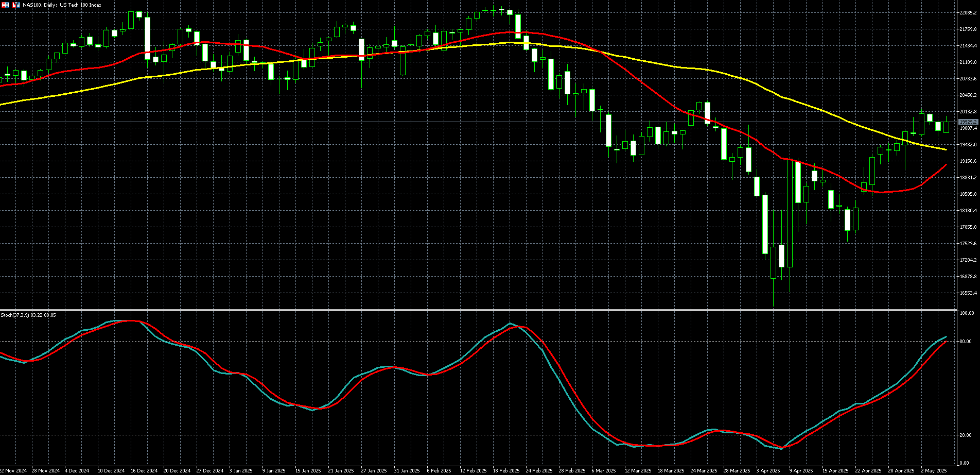This screenshot has width=980, height=475.
Task: Click the 15 Jan 2025 date label
Action: 308,471
